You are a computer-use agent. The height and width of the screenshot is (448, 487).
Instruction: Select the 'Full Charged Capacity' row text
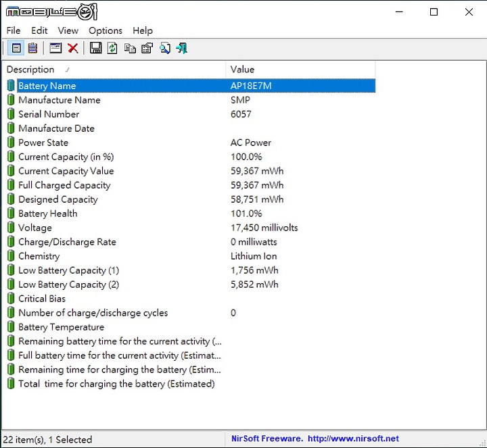click(x=64, y=185)
